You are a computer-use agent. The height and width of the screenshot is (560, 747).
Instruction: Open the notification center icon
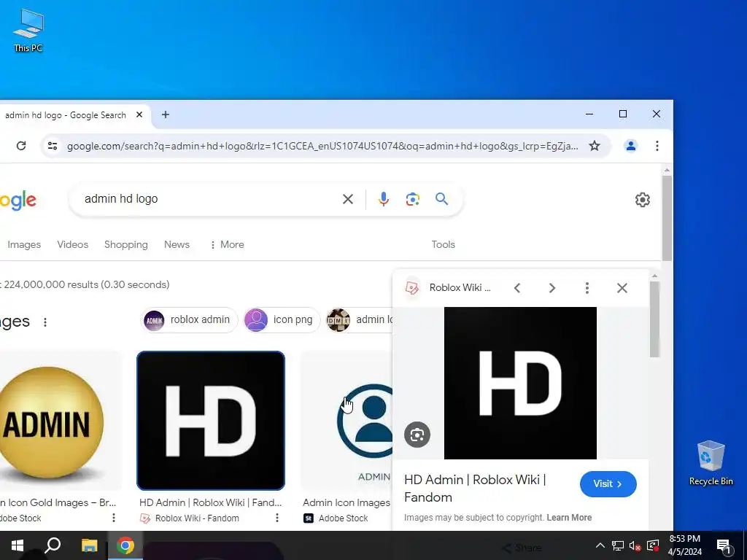[724, 547]
